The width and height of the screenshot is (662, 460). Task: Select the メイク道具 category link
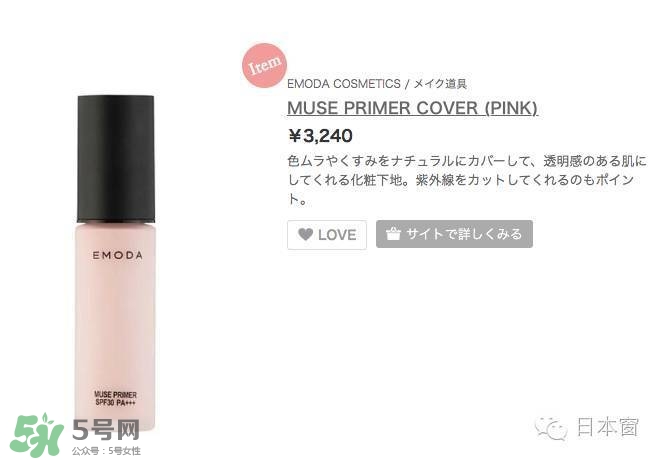pyautogui.click(x=440, y=84)
